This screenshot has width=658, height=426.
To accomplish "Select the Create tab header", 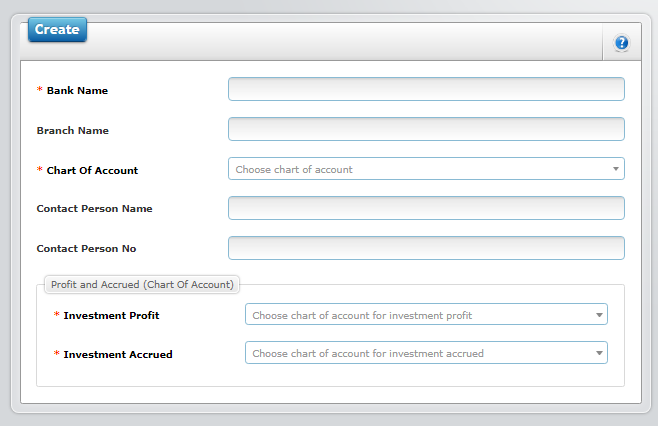I will 57,29.
